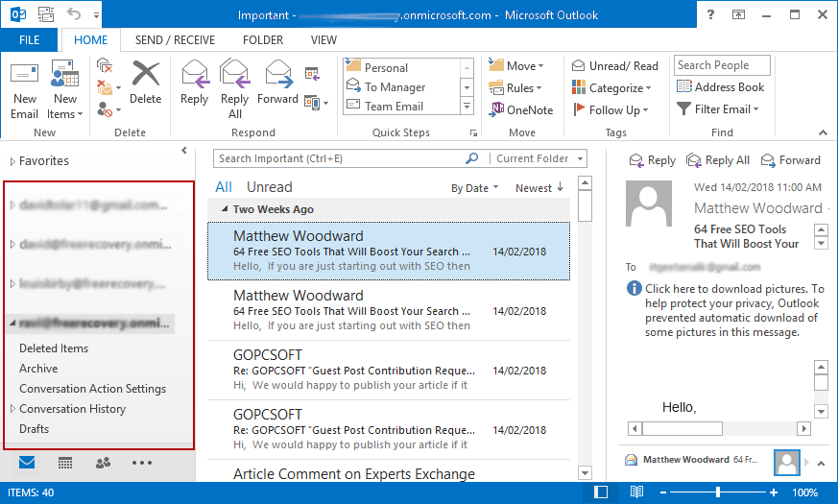Show All messages filter

(x=224, y=187)
